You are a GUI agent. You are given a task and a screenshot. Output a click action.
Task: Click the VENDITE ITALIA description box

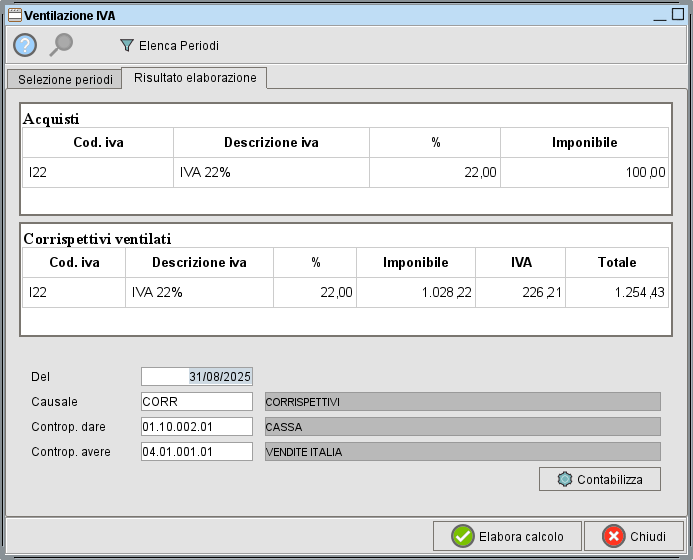coord(463,452)
